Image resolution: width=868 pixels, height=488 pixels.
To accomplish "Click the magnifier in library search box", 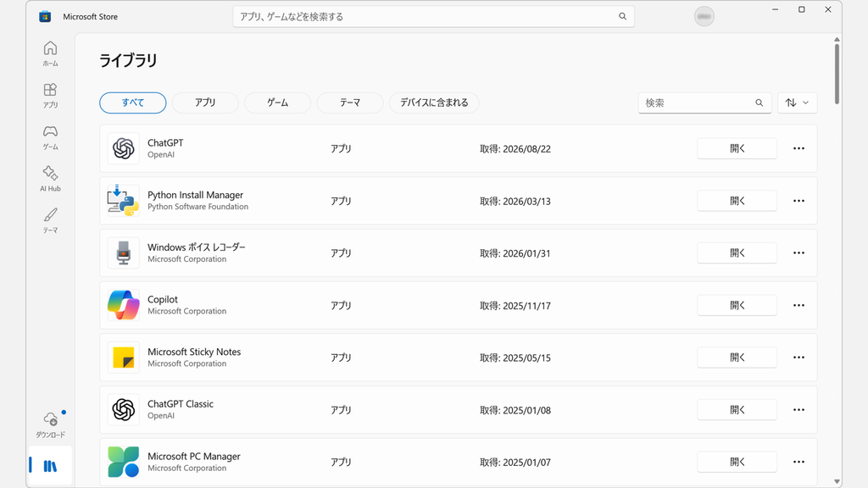I will pos(759,103).
